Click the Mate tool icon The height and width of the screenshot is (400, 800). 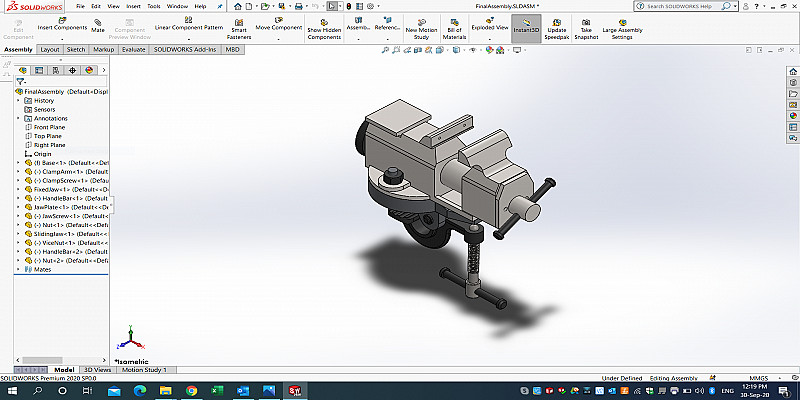click(x=98, y=22)
